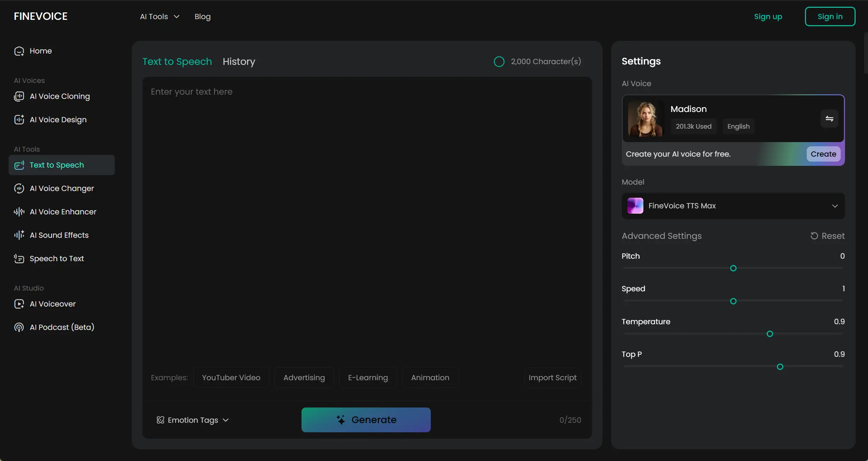Expand the AI Tools dropdown menu
Screen dimensions: 868x461
coord(160,17)
